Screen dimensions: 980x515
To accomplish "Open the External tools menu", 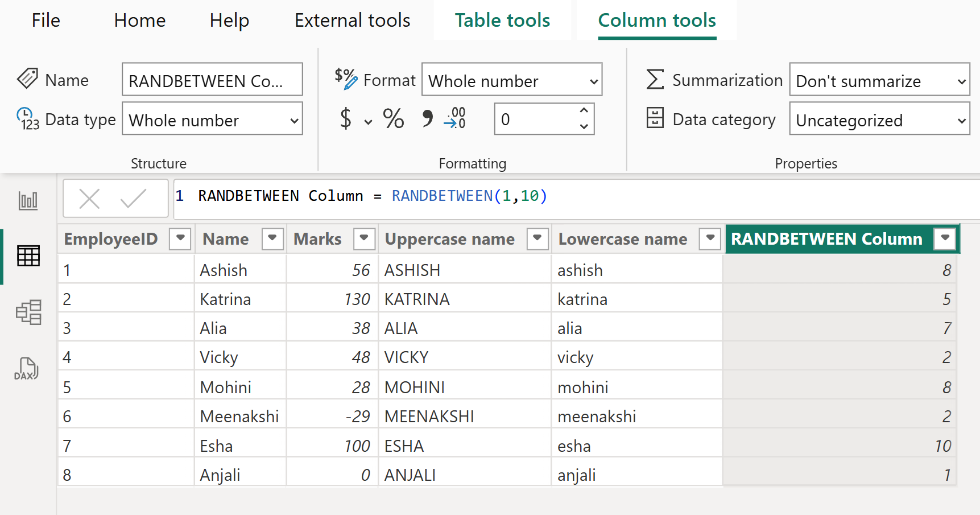I will tap(352, 20).
